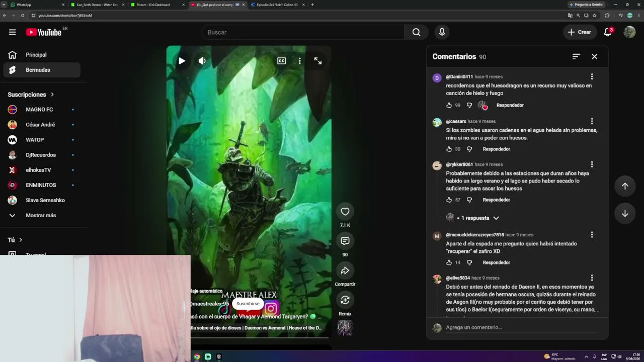Open the YouTube guide hamburger menu
Image resolution: width=644 pixels, height=362 pixels.
(x=12, y=32)
